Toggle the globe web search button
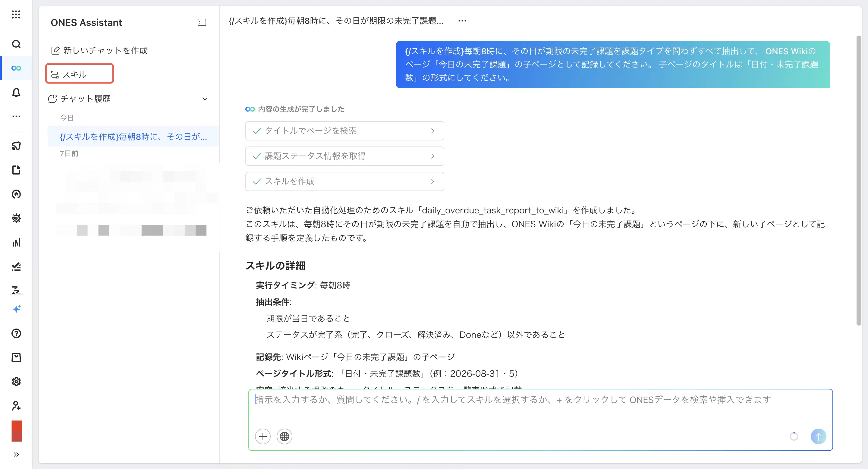Image resolution: width=868 pixels, height=469 pixels. 285,436
